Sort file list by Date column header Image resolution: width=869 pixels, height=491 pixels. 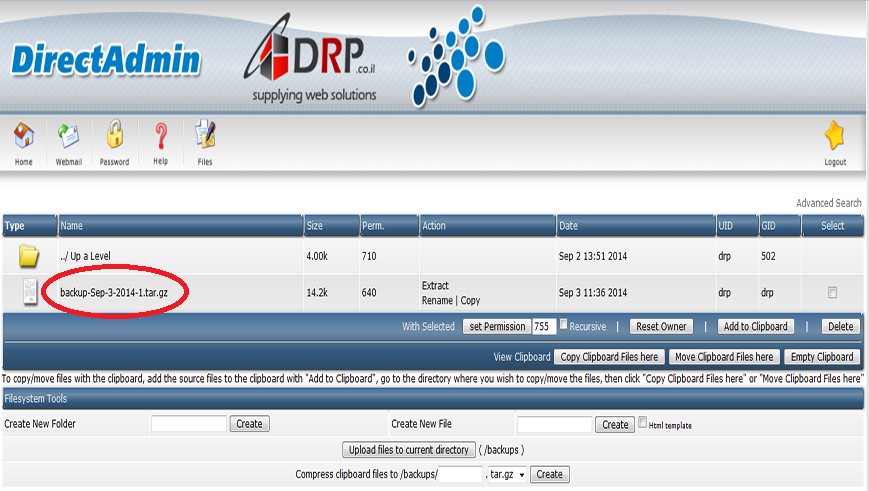coord(568,226)
